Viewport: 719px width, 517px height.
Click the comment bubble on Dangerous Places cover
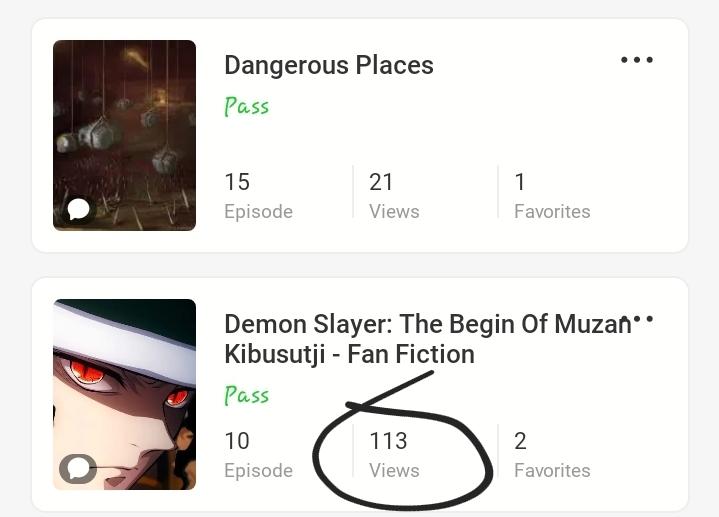(x=78, y=208)
